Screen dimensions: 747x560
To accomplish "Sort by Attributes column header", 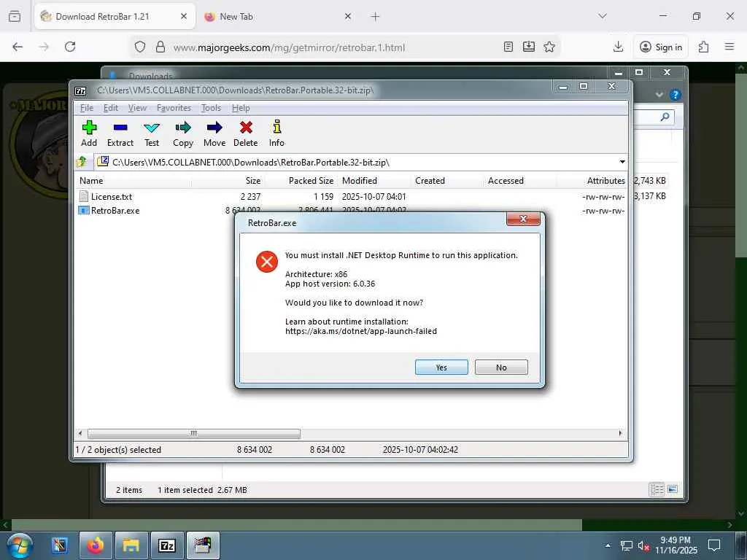I will [592, 181].
